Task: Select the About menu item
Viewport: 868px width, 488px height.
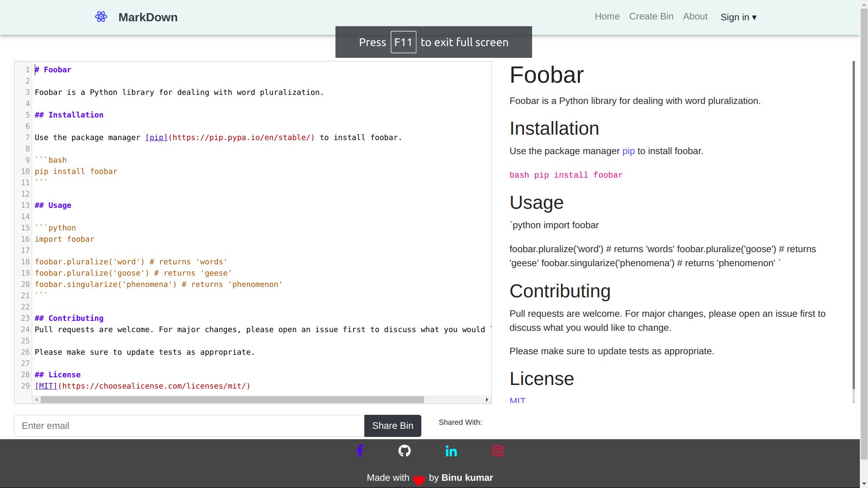Action: [x=695, y=16]
